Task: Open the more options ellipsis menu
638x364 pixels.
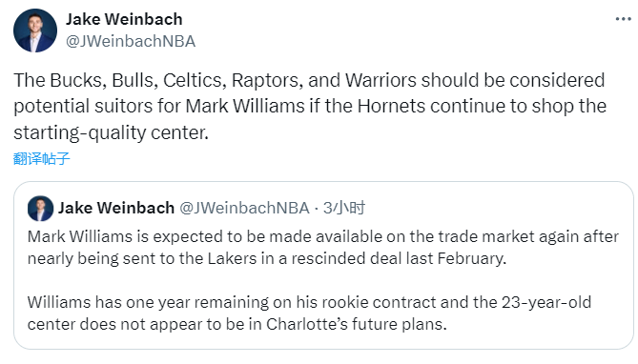Action: coord(623,19)
